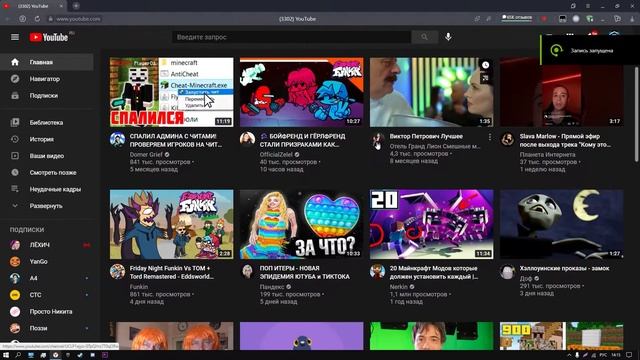Open Библиотека in the sidebar
Viewport: 640px width, 360px height.
pyautogui.click(x=47, y=122)
